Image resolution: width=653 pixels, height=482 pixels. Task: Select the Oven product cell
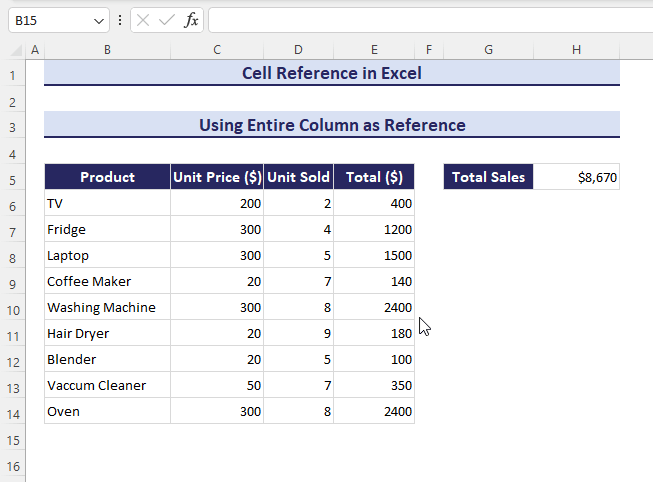107,412
